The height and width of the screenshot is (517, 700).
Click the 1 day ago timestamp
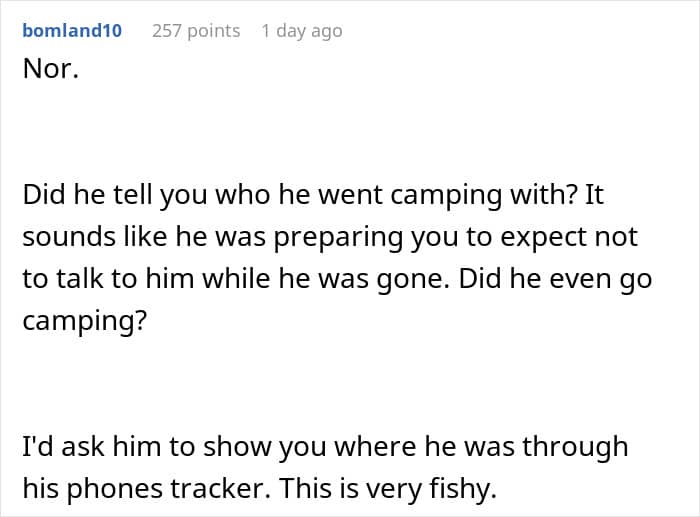pyautogui.click(x=301, y=31)
